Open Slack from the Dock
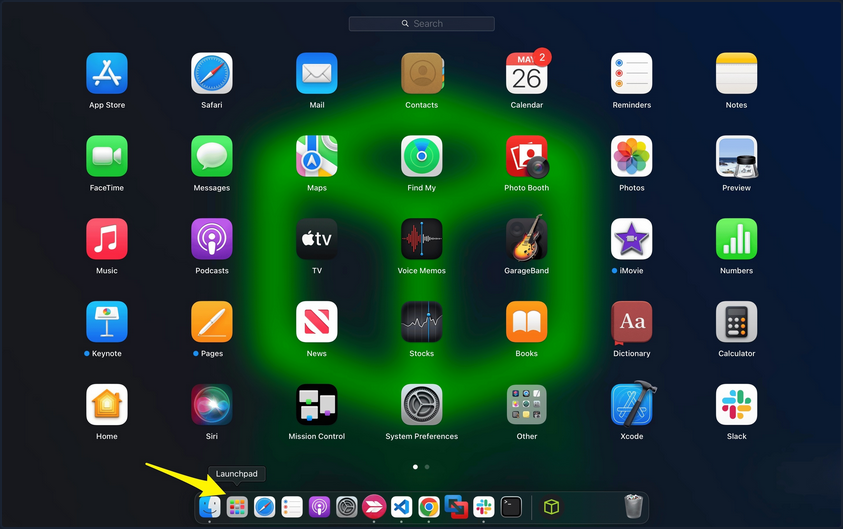Viewport: 843px width, 529px height. pyautogui.click(x=484, y=507)
